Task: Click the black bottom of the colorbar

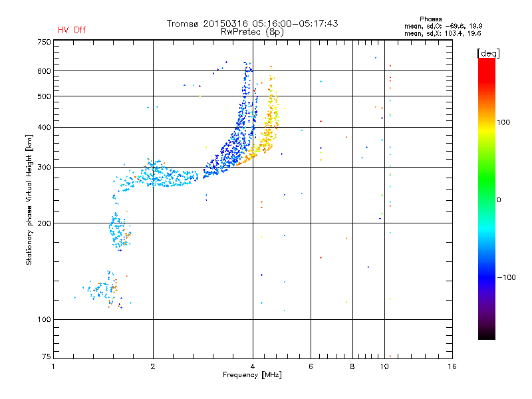Action: [x=487, y=334]
